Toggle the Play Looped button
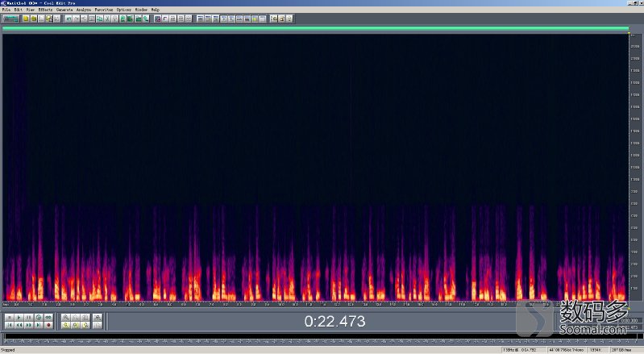This screenshot has height=354, width=644. pyautogui.click(x=48, y=318)
